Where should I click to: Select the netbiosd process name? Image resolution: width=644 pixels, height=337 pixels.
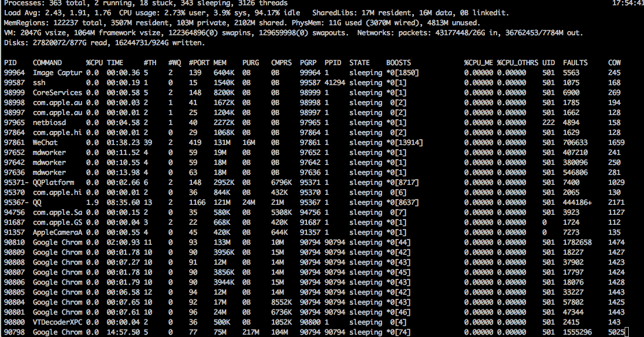coord(49,122)
